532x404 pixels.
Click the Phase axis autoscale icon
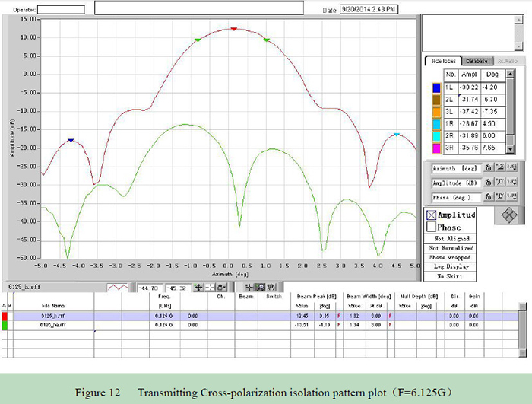pyautogui.click(x=500, y=196)
